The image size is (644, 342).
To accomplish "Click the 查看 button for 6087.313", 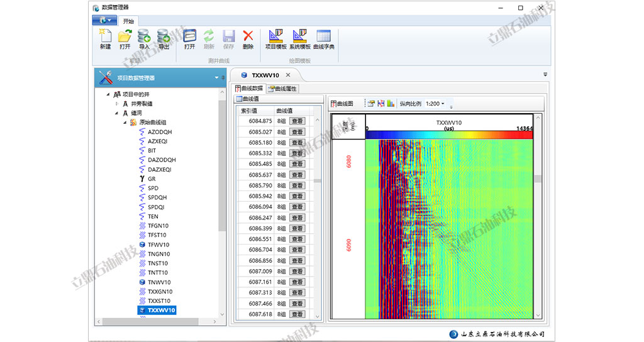I will pos(297,293).
